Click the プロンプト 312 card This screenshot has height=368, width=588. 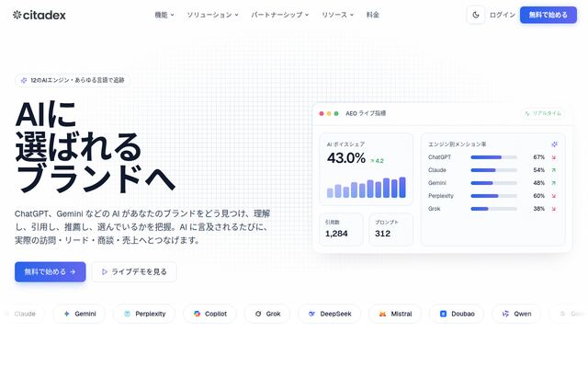click(390, 229)
